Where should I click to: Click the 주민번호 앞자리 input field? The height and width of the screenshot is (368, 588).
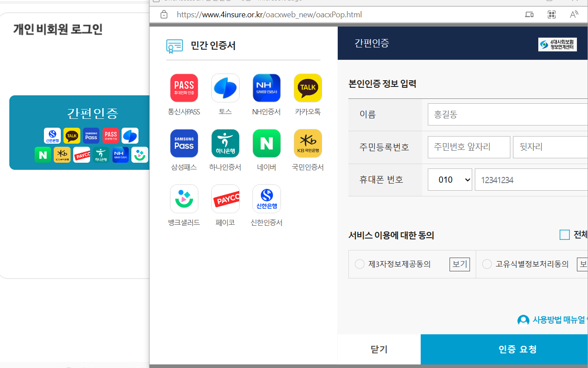[469, 147]
